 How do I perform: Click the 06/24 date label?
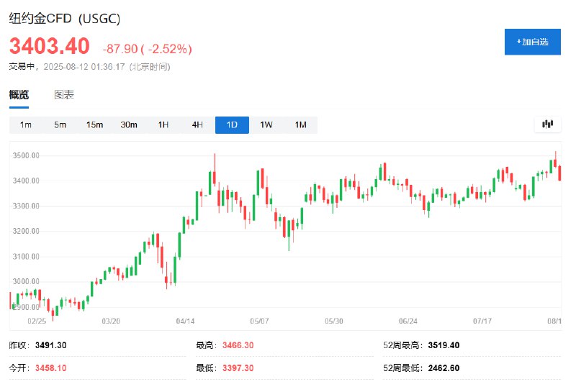(x=408, y=322)
